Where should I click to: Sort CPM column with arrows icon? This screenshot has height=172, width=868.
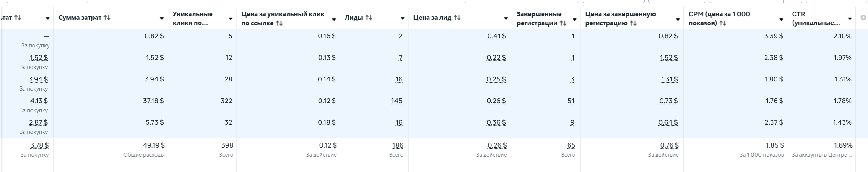click(722, 23)
